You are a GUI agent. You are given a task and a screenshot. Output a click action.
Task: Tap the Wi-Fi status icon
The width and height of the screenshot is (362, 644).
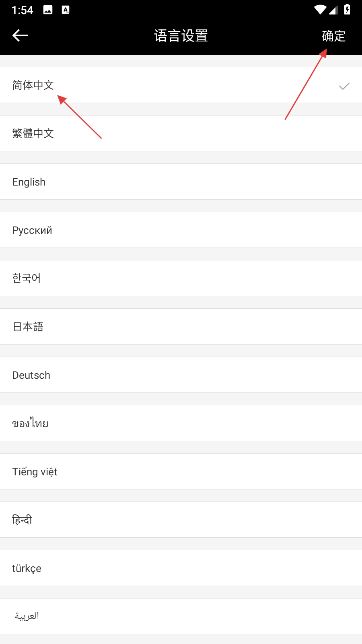[320, 10]
